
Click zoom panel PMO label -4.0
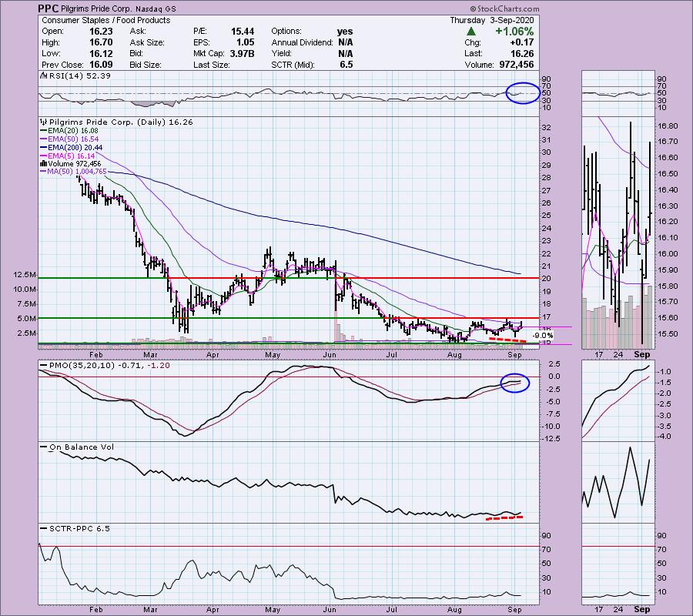pyautogui.click(x=664, y=437)
